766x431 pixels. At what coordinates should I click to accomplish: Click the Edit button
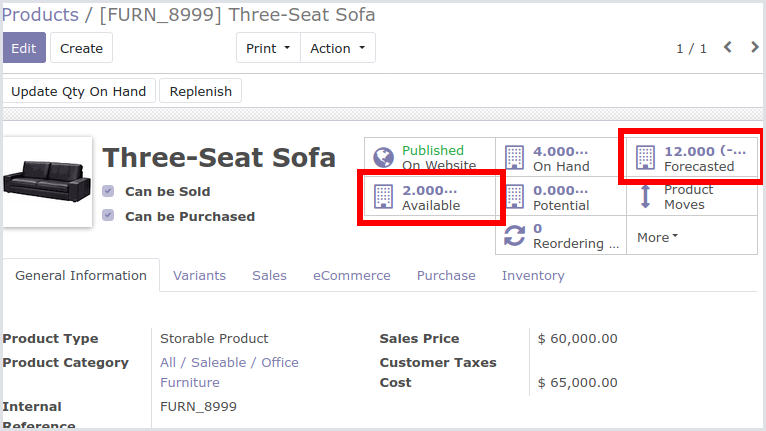24,48
